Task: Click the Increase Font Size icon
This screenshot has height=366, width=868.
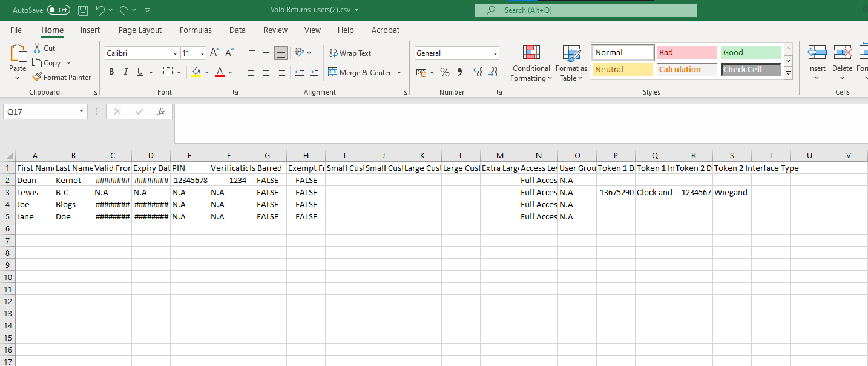Action: (x=214, y=53)
